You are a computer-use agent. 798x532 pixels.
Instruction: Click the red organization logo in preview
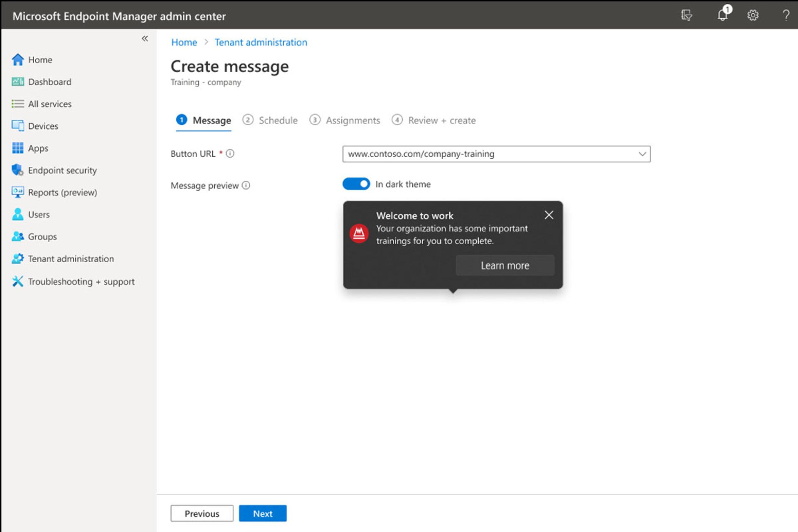click(359, 234)
